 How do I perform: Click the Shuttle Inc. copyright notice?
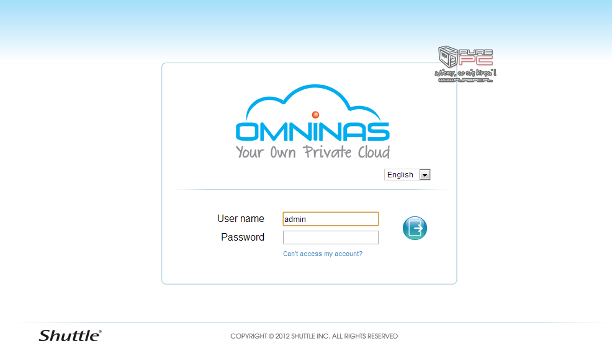pyautogui.click(x=314, y=336)
